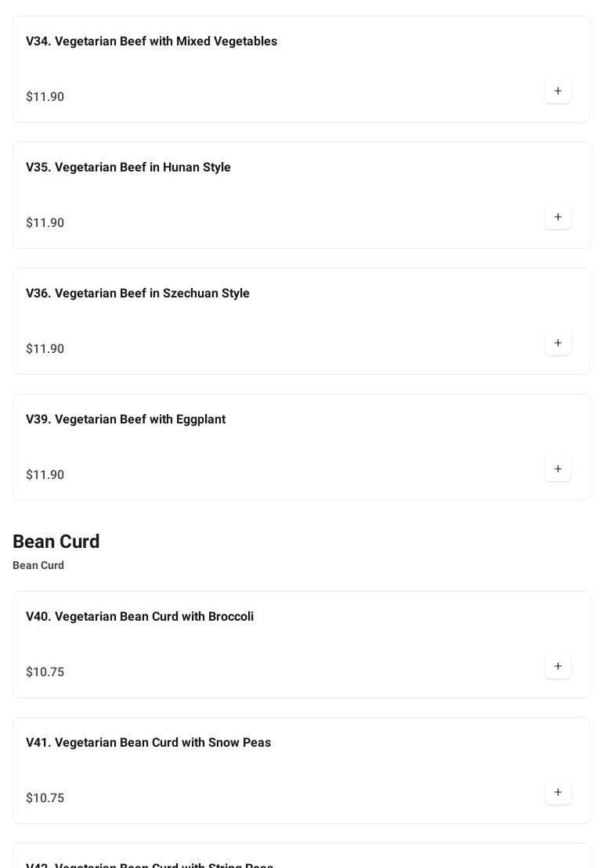Add V35 Vegetarian Beef in Hunan Style
Screen dimensions: 603x868
[x=558, y=217]
